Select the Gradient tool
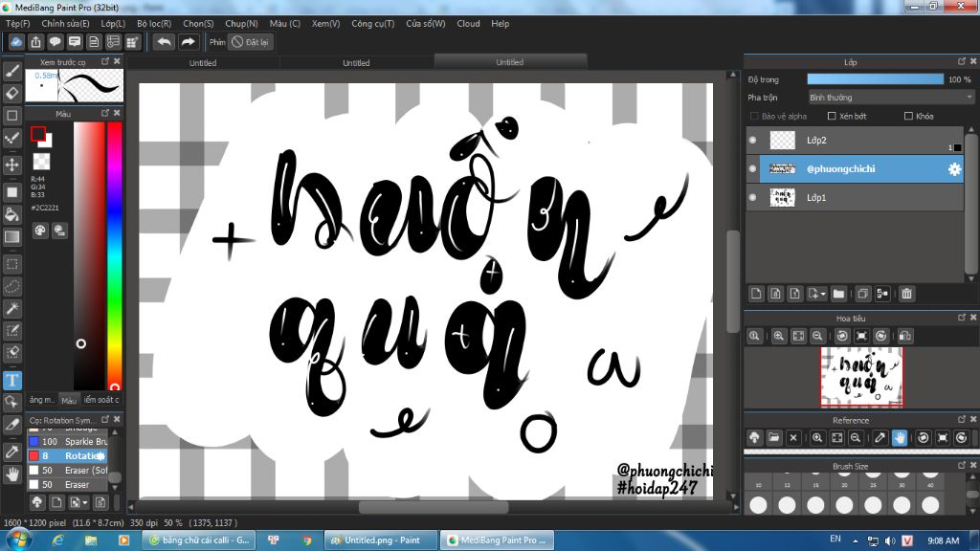This screenshot has height=551, width=980. (x=11, y=237)
